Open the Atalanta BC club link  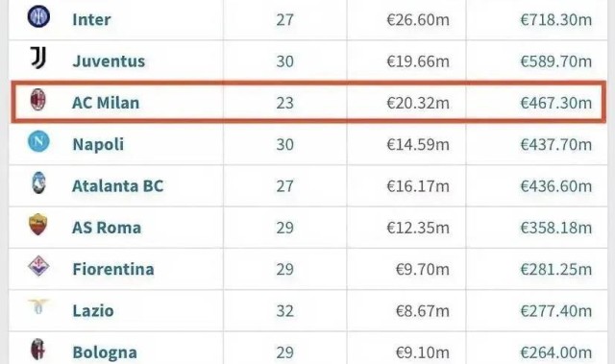click(117, 186)
